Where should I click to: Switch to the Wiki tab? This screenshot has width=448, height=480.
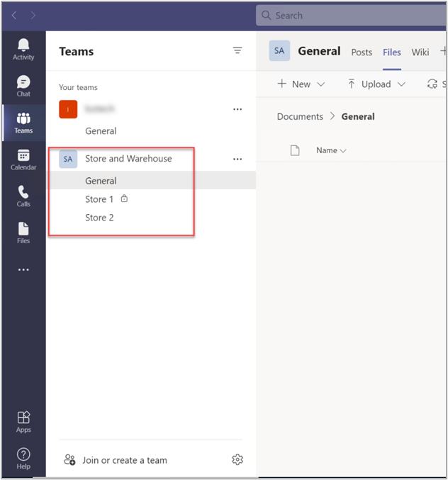(x=420, y=52)
